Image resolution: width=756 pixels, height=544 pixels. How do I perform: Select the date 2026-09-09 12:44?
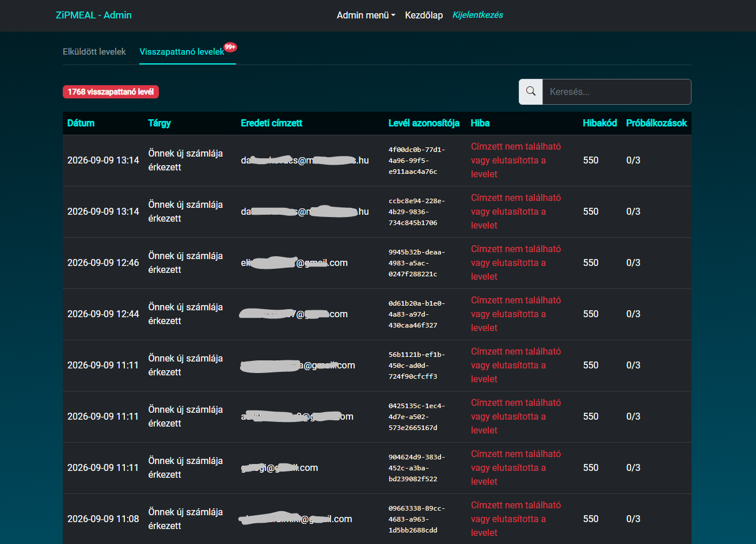point(103,314)
